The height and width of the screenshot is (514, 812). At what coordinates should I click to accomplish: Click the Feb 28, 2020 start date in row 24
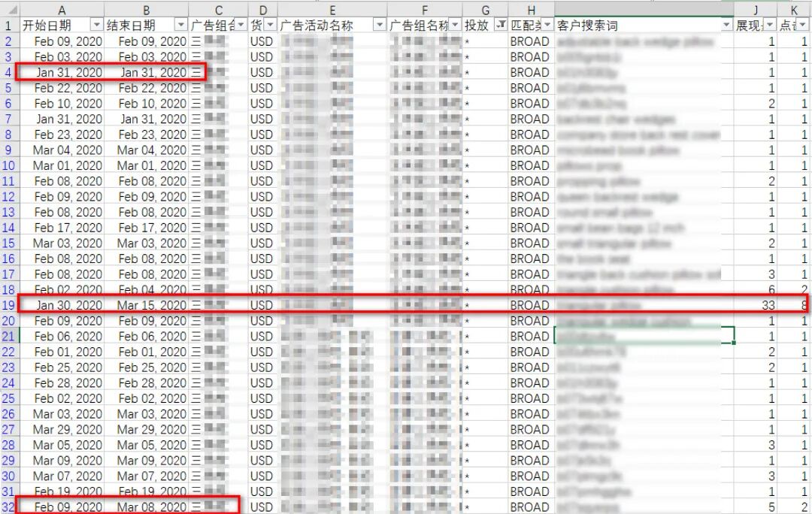[62, 382]
